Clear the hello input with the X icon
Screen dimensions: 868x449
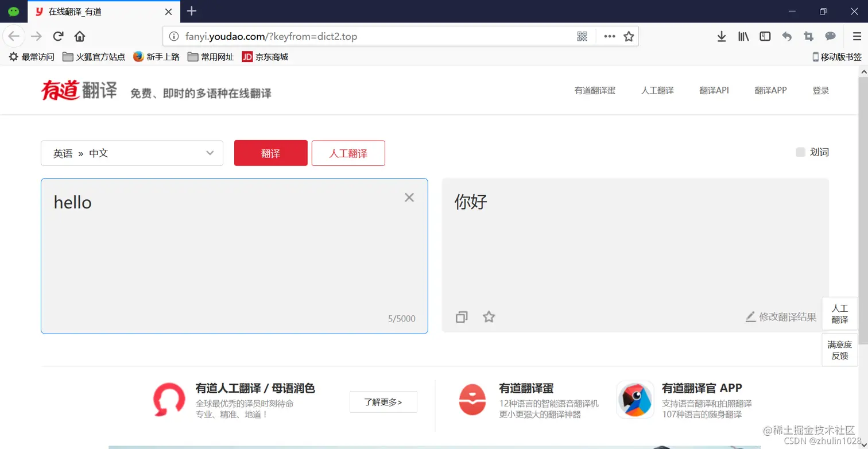click(x=409, y=198)
